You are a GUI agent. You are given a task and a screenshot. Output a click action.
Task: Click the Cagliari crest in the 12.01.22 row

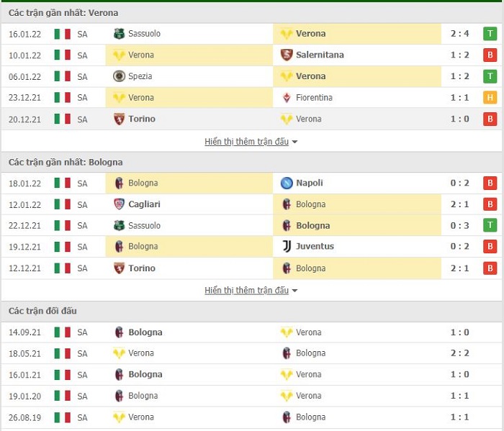(x=119, y=204)
